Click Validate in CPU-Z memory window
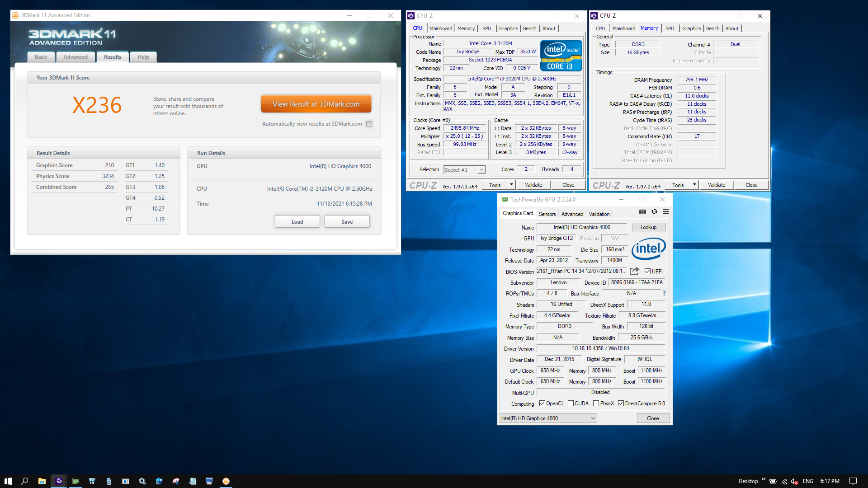868x488 pixels. [x=717, y=185]
